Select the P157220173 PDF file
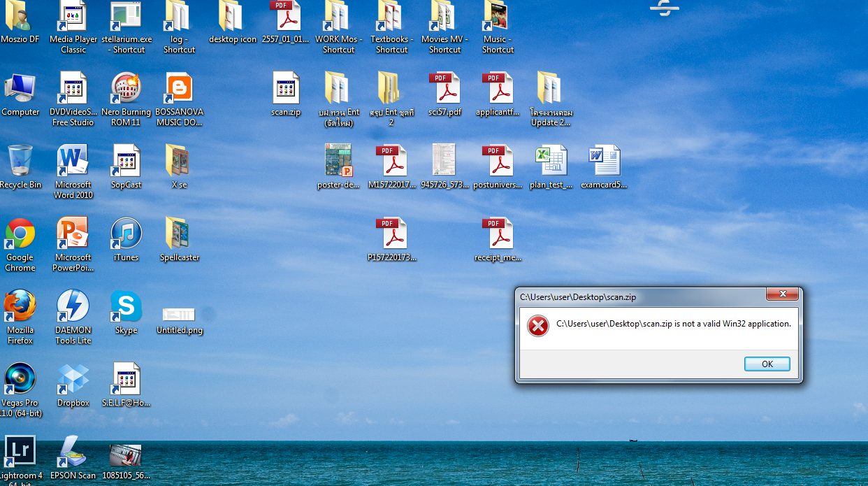Image resolution: width=868 pixels, height=486 pixels. [x=392, y=234]
